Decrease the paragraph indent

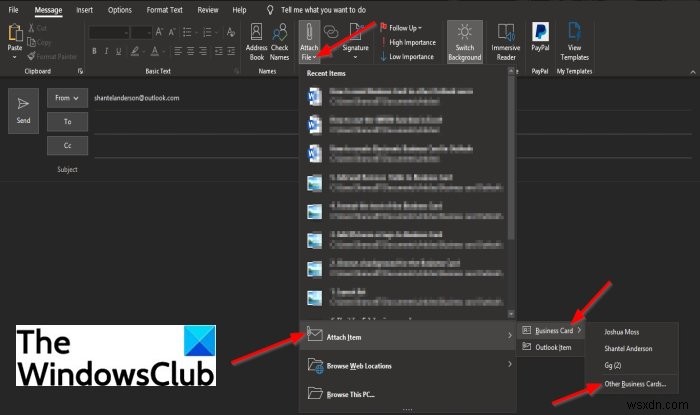point(218,51)
